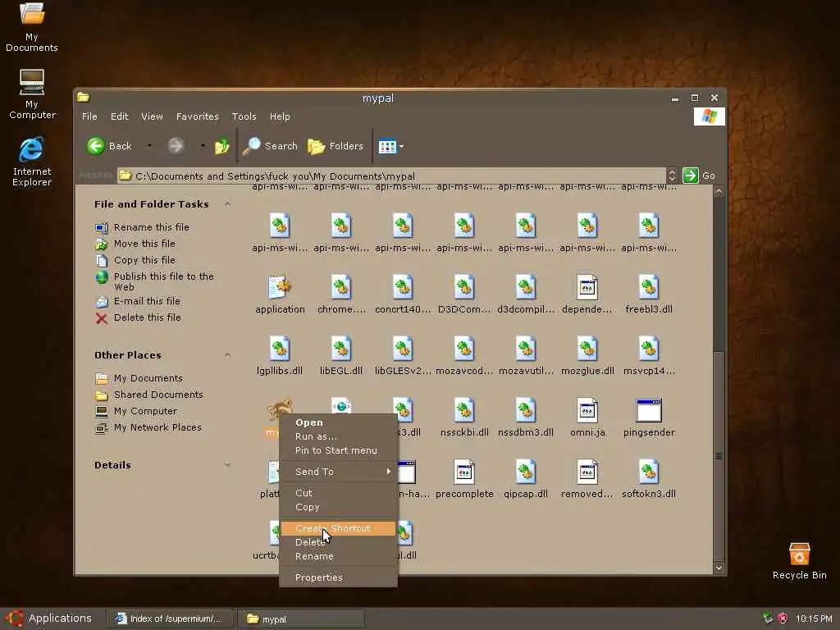Open the Favorites menu

[197, 116]
